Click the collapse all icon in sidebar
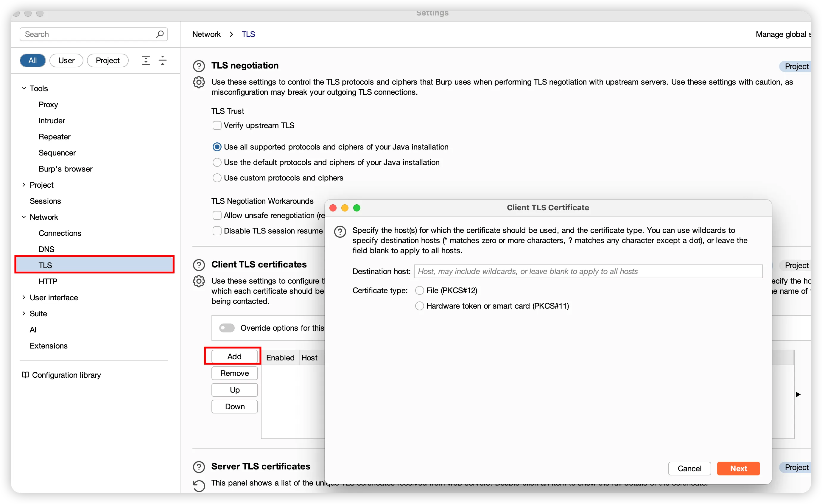The width and height of the screenshot is (822, 504). (163, 60)
